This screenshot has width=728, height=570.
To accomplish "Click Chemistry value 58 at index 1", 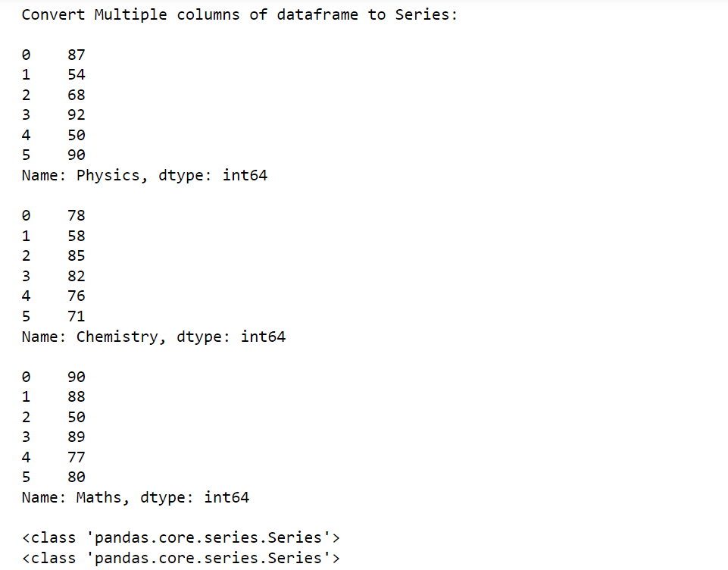I will pos(77,236).
